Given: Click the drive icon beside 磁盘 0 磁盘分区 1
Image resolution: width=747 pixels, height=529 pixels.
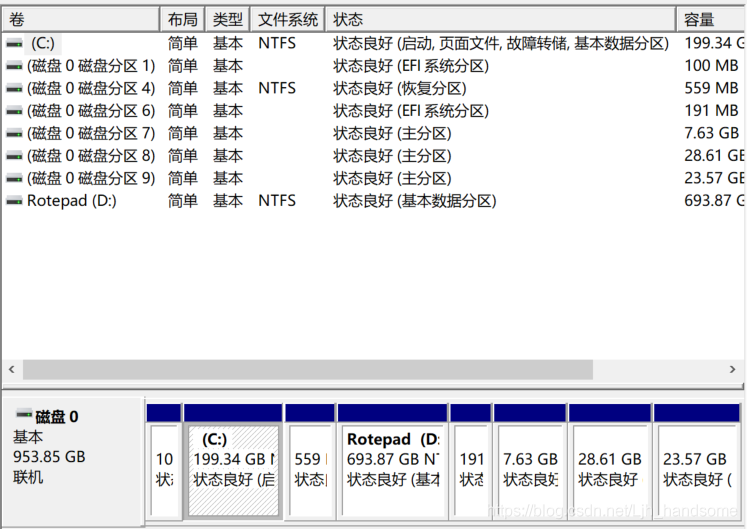Looking at the screenshot, I should (x=14, y=66).
